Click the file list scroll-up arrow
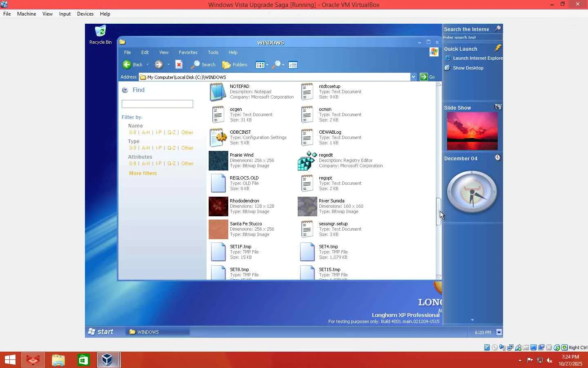 439,84
